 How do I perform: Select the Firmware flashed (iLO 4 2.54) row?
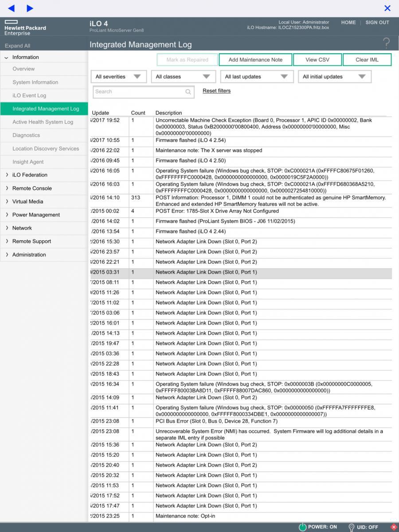click(241, 141)
